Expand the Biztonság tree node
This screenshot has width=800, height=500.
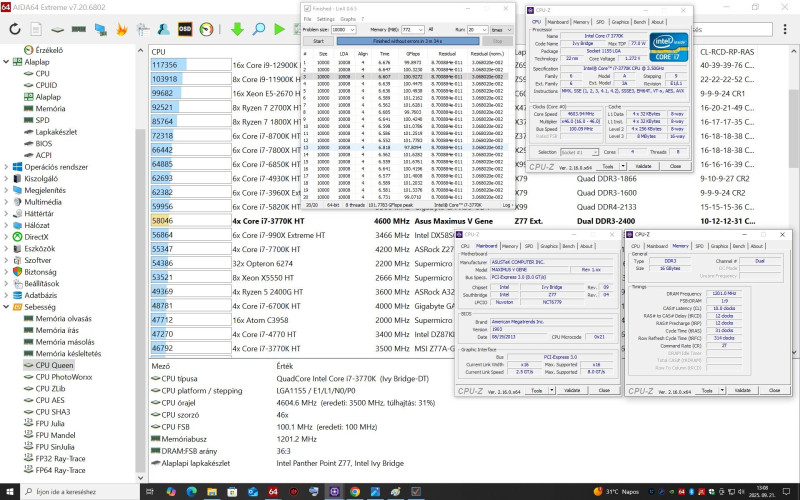pos(6,272)
